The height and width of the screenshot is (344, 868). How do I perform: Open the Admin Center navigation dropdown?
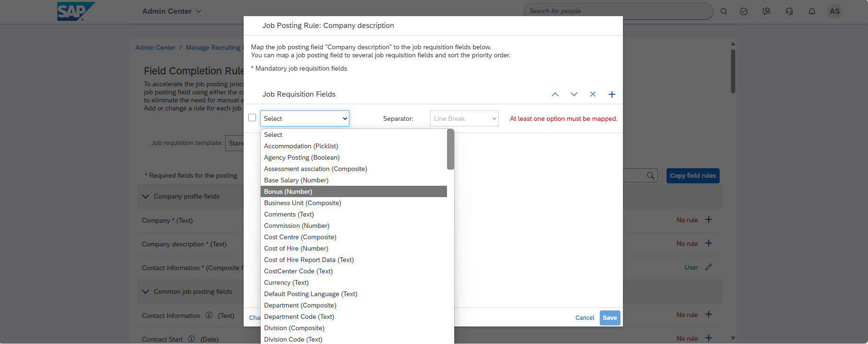(x=172, y=11)
